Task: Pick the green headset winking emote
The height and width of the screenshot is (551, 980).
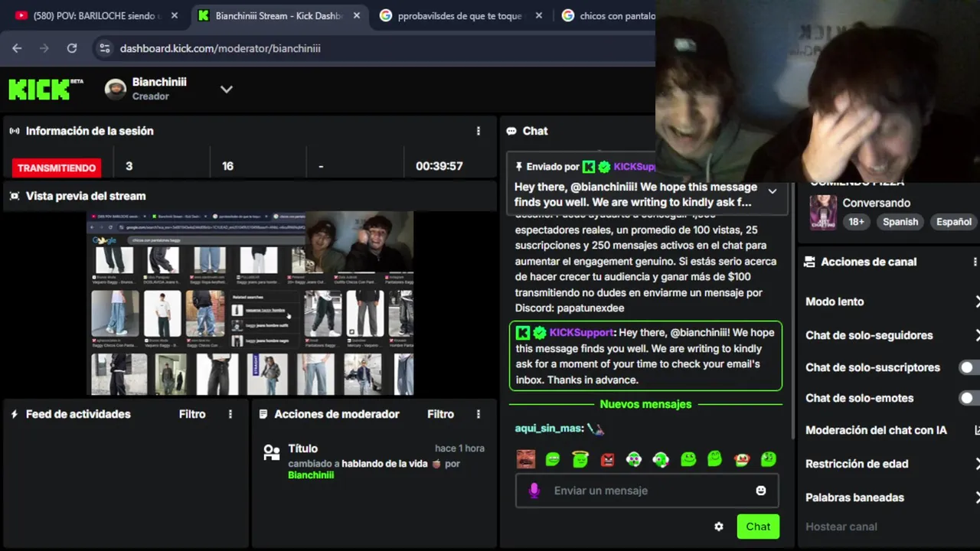Action: coord(661,459)
